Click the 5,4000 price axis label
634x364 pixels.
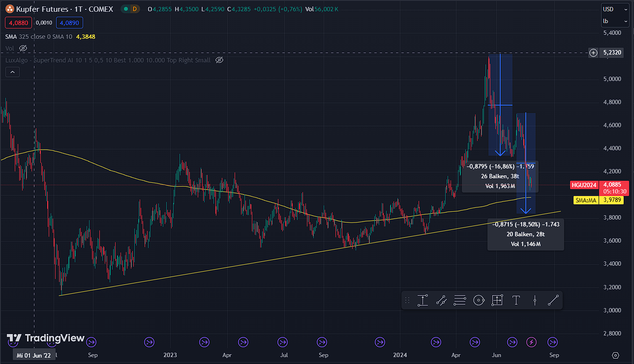tap(612, 33)
